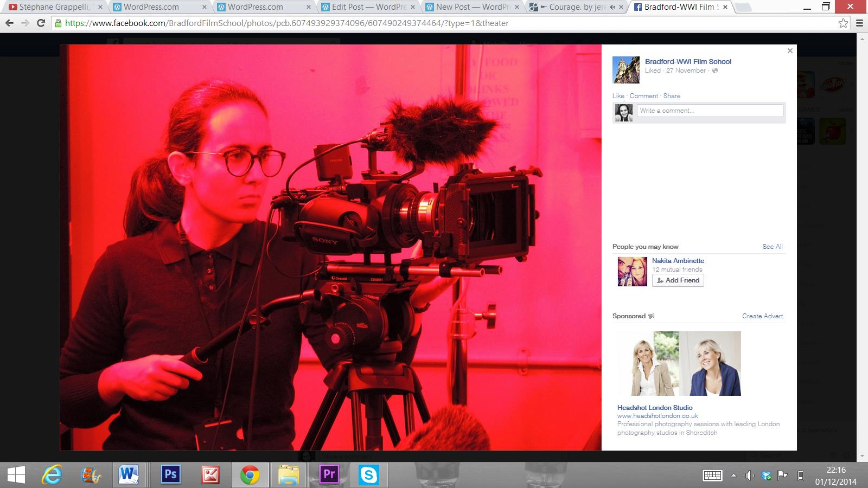The image size is (868, 488).
Task: Show hidden system tray icons
Action: pos(733,476)
